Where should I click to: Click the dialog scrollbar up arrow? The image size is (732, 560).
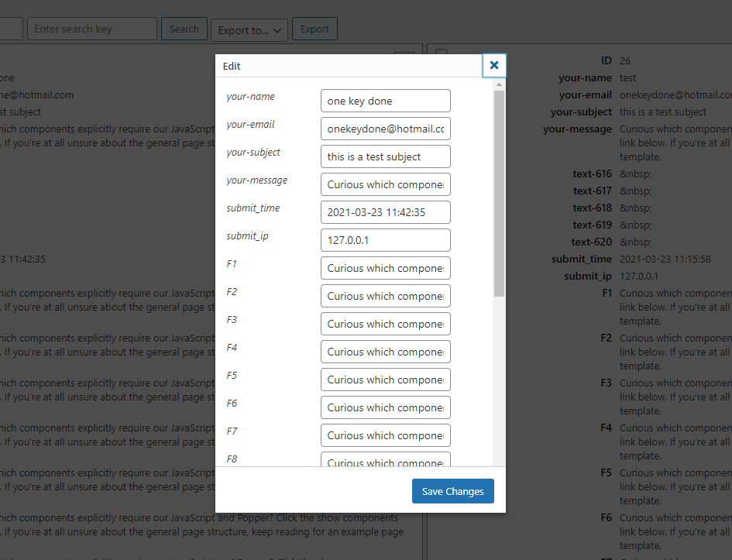coord(499,84)
